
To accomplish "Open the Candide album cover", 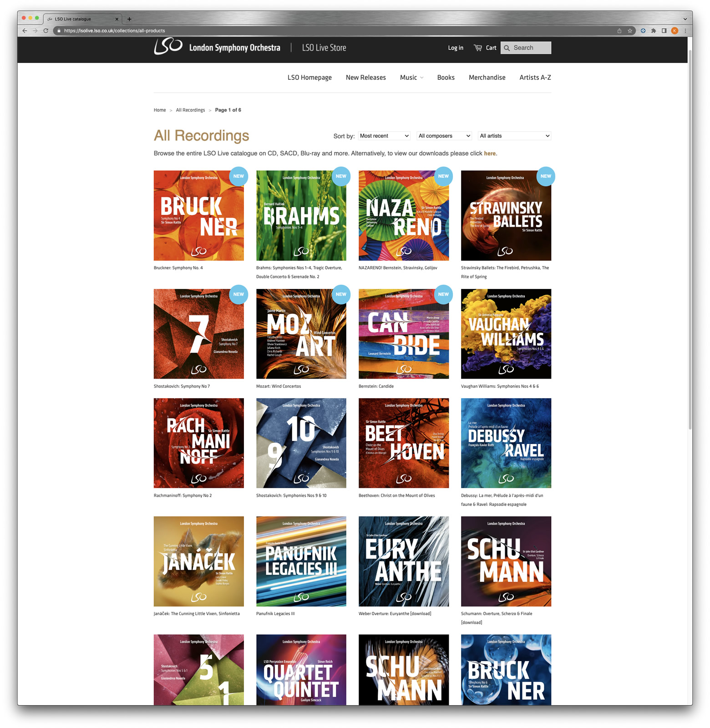I will pos(404,334).
